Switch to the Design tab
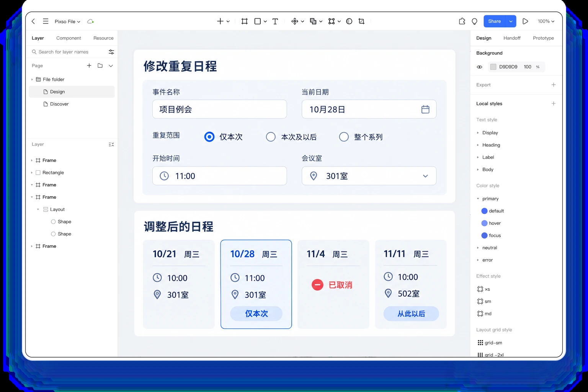The height and width of the screenshot is (392, 588). [483, 38]
